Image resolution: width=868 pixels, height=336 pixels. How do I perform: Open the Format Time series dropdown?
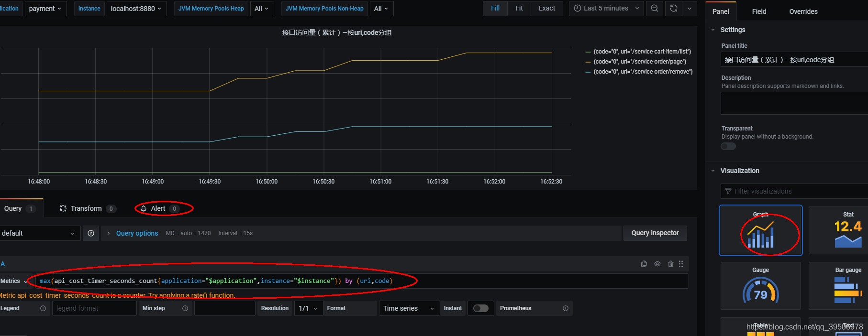[x=409, y=308]
